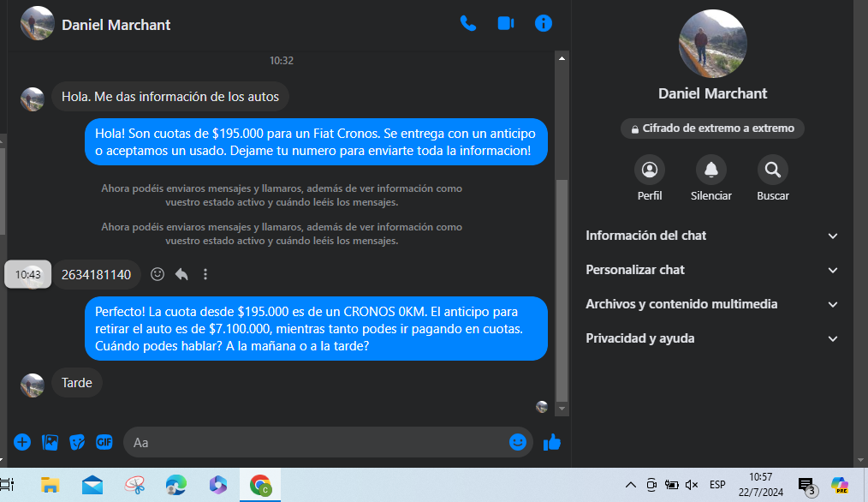The height and width of the screenshot is (502, 868).
Task: React to the 2634181140 message
Action: coord(158,274)
